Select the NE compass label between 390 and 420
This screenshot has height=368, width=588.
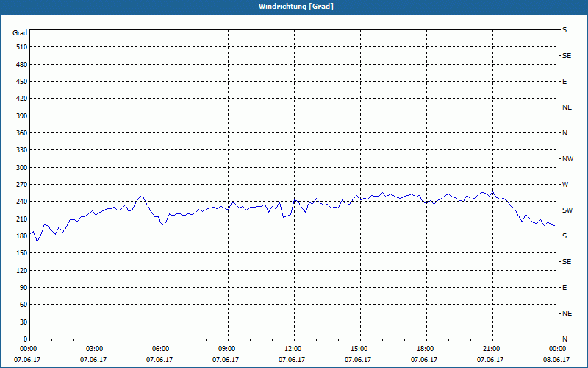pos(567,107)
